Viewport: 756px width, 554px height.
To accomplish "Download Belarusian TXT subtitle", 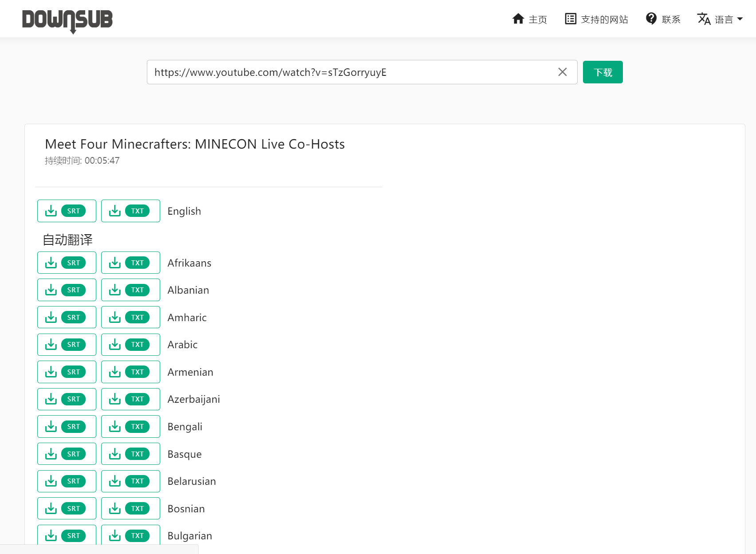I will 130,481.
